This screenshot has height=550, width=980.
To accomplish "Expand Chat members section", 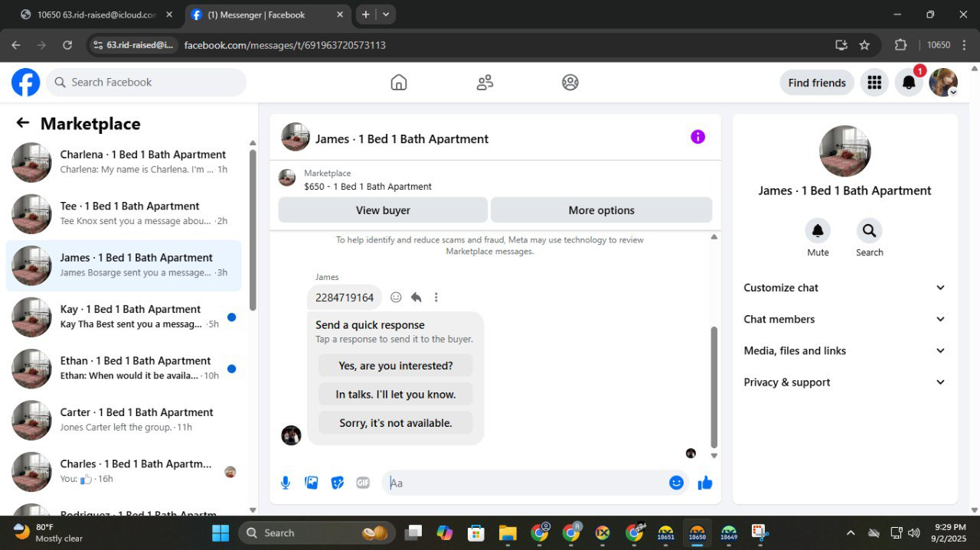I will pyautogui.click(x=844, y=319).
